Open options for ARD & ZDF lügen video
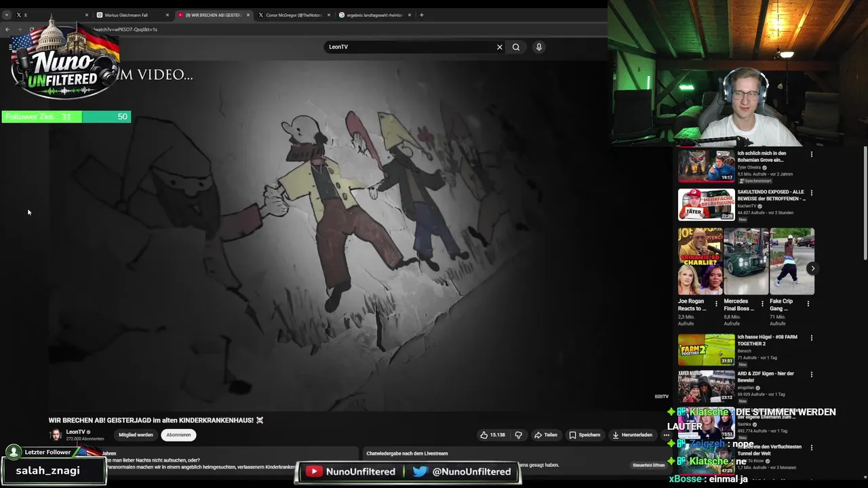Image resolution: width=868 pixels, height=488 pixels. [811, 375]
